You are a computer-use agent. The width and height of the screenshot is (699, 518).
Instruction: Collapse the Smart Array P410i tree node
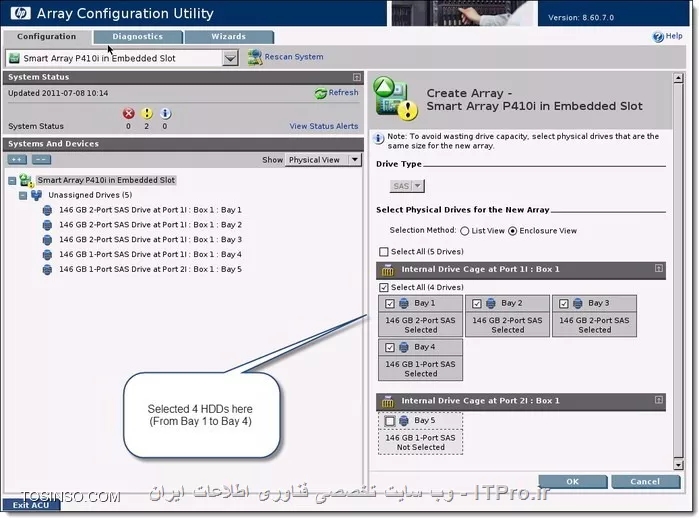[x=12, y=181]
